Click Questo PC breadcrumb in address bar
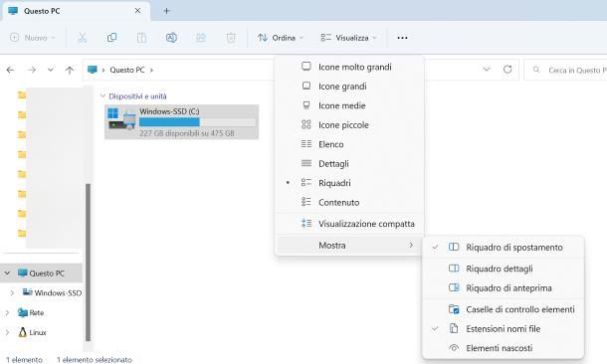 (127, 70)
